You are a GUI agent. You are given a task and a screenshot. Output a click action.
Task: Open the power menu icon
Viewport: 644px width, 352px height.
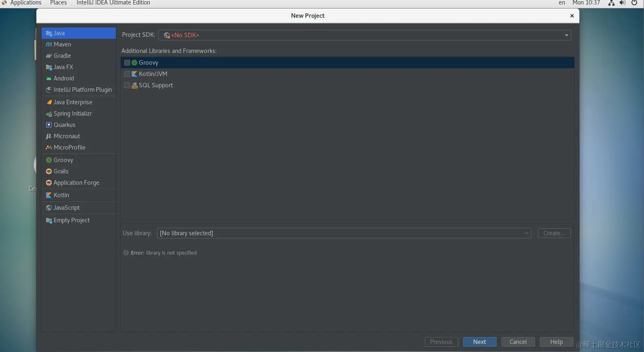click(634, 3)
